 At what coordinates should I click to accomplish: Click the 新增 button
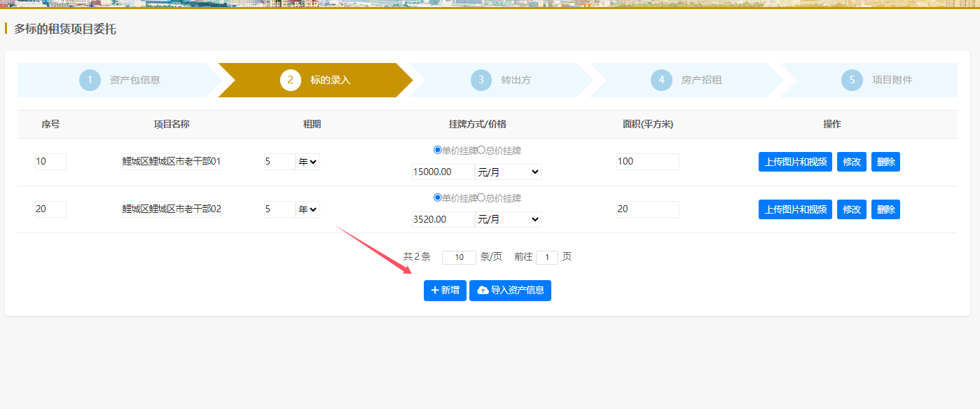pos(445,290)
